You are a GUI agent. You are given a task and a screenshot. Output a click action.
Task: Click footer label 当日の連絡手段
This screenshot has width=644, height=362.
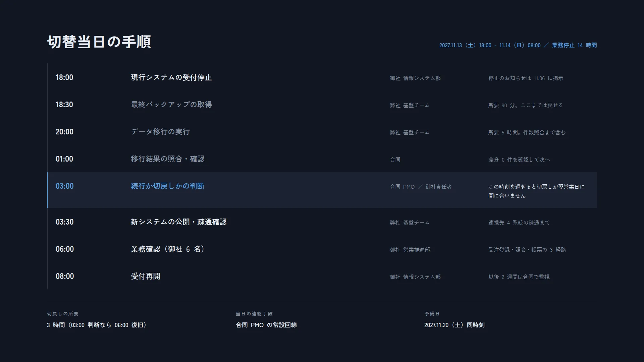(x=254, y=314)
